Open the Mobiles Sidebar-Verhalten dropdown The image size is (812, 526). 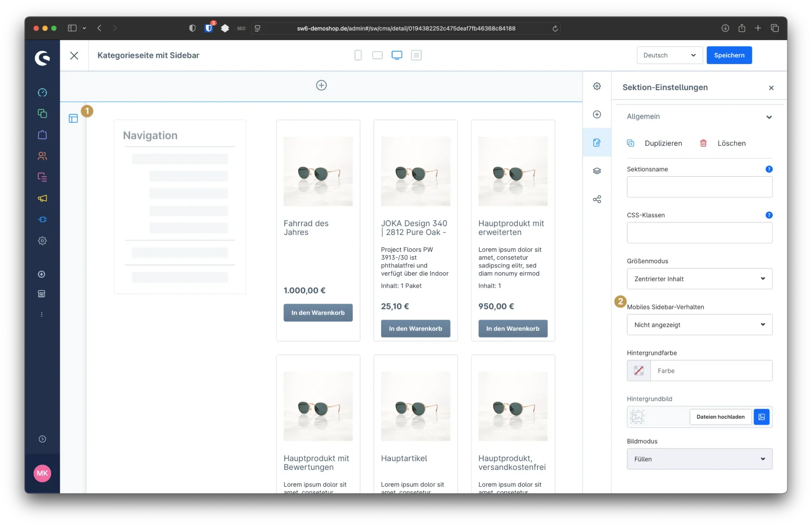[699, 325]
